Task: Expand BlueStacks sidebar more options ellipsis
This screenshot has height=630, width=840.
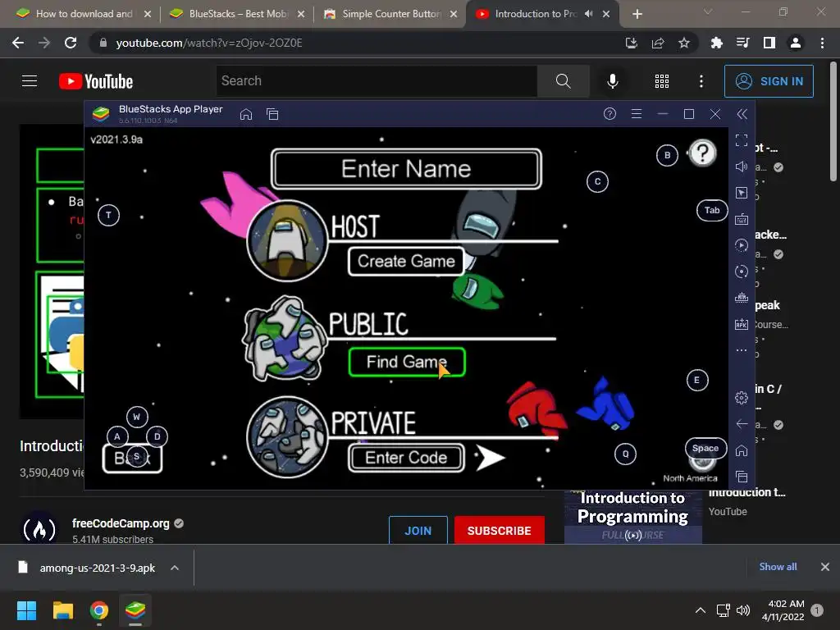Action: (742, 350)
